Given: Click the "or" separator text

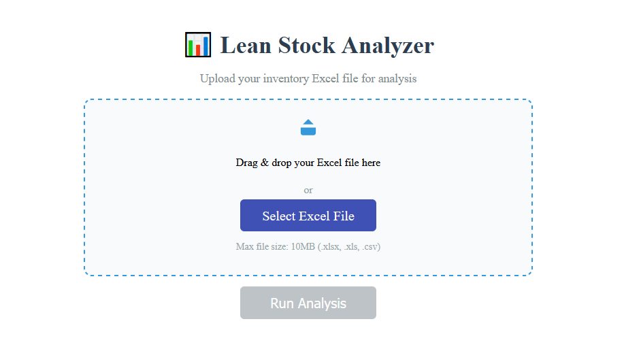Looking at the screenshot, I should (308, 190).
